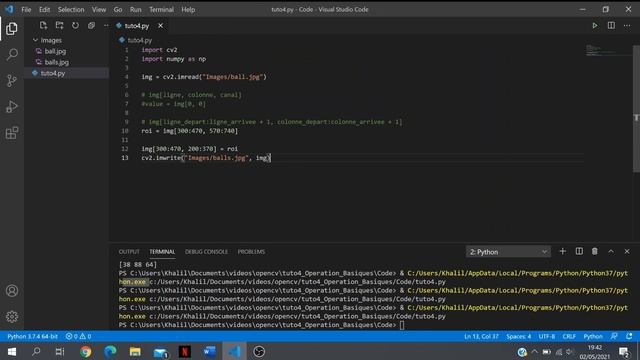Open Windows Start menu
The width and height of the screenshot is (640, 360).
click(12, 351)
